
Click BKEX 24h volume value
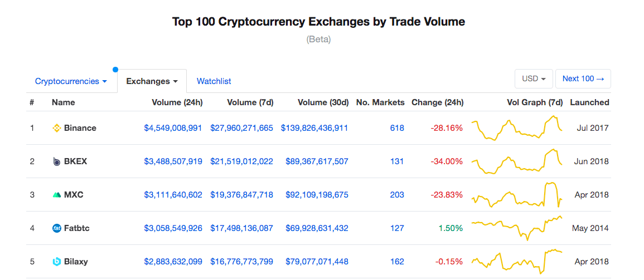(x=173, y=161)
